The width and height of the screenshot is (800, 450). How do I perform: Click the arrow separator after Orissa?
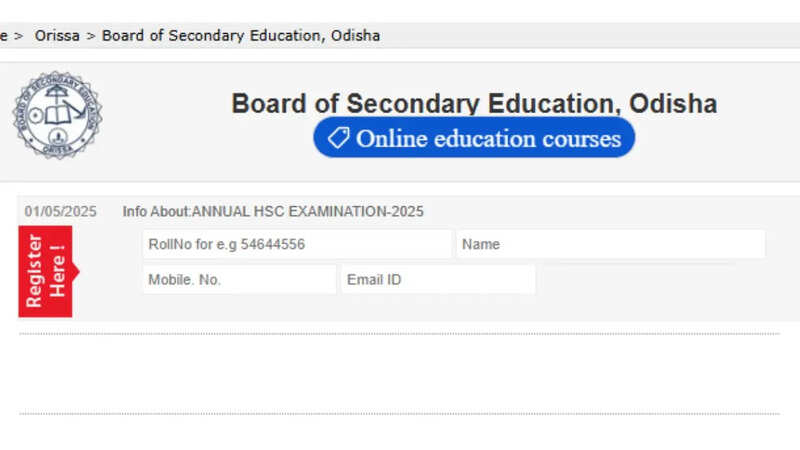91,36
